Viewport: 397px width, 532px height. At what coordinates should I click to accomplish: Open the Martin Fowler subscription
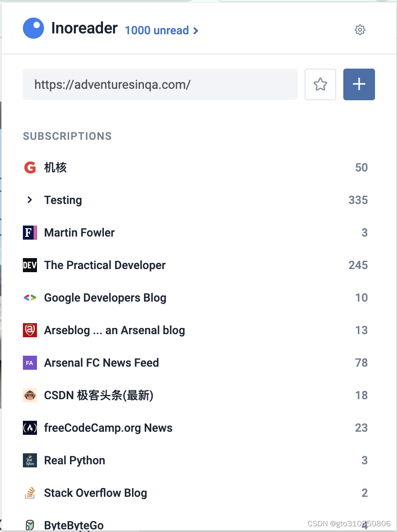79,233
